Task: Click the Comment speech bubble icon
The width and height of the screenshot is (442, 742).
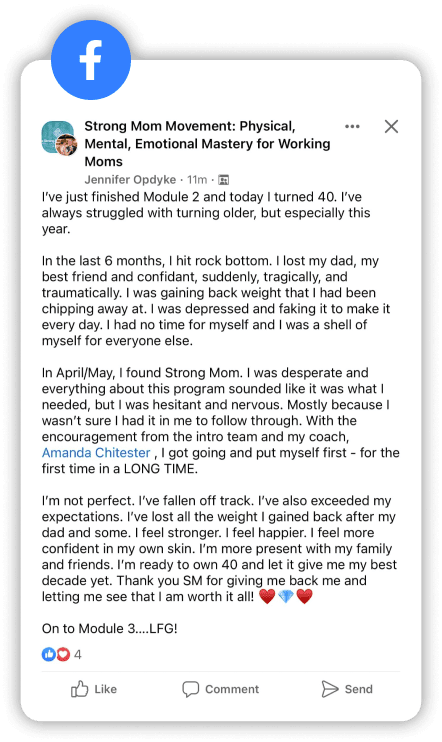Action: (191, 689)
